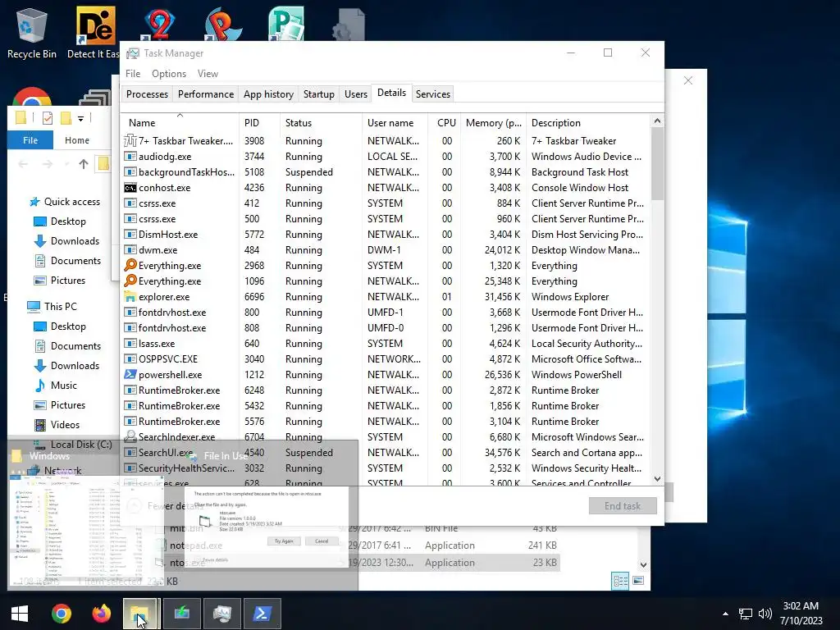Screen dimensions: 840x630
Task: Open the File tab in File Explorer
Action: click(x=30, y=139)
